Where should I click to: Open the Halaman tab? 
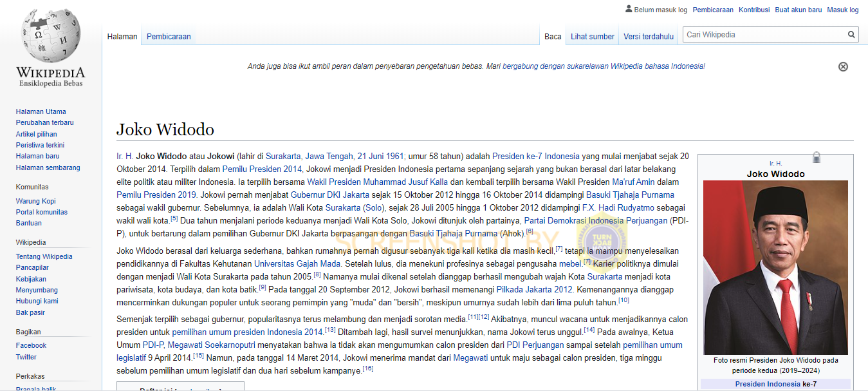(122, 37)
